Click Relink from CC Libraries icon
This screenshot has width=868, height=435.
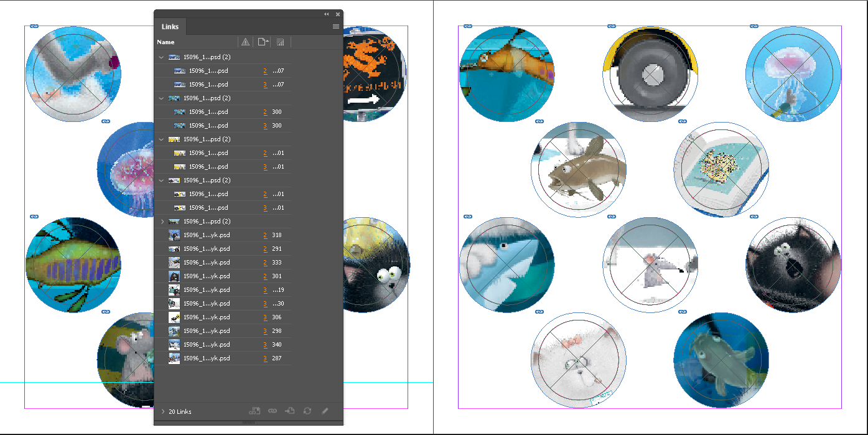pos(254,411)
